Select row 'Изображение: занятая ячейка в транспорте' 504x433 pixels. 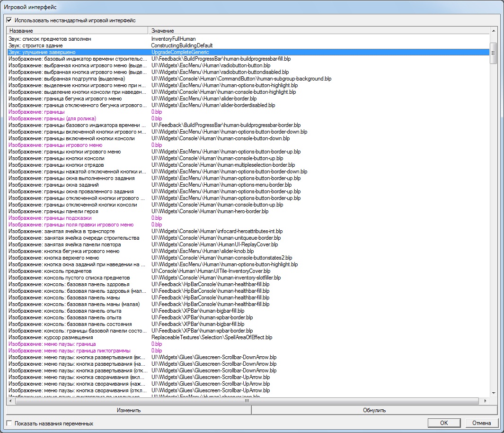[248, 231]
